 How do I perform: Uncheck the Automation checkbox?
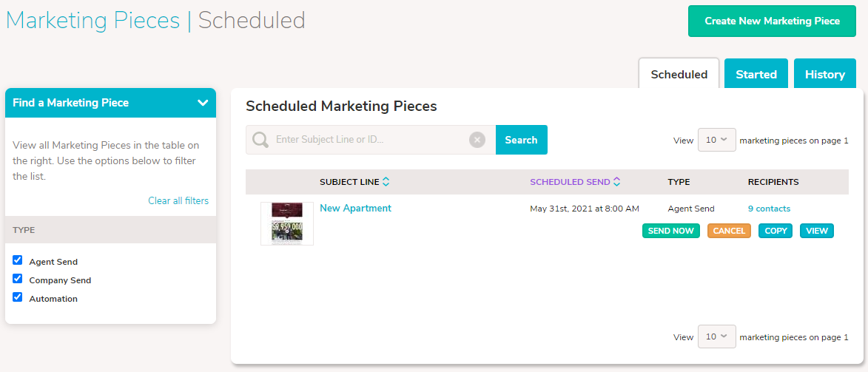click(18, 297)
